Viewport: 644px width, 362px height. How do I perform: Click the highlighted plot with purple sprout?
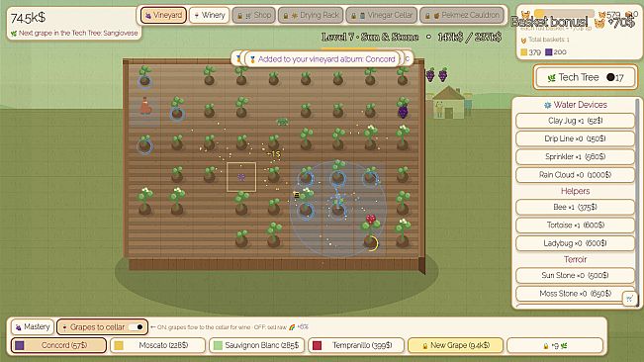coord(241,177)
